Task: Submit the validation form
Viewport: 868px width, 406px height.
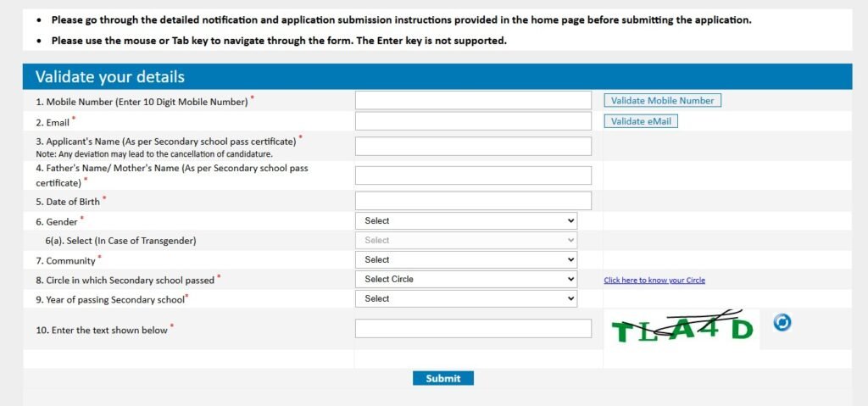Action: pyautogui.click(x=442, y=378)
